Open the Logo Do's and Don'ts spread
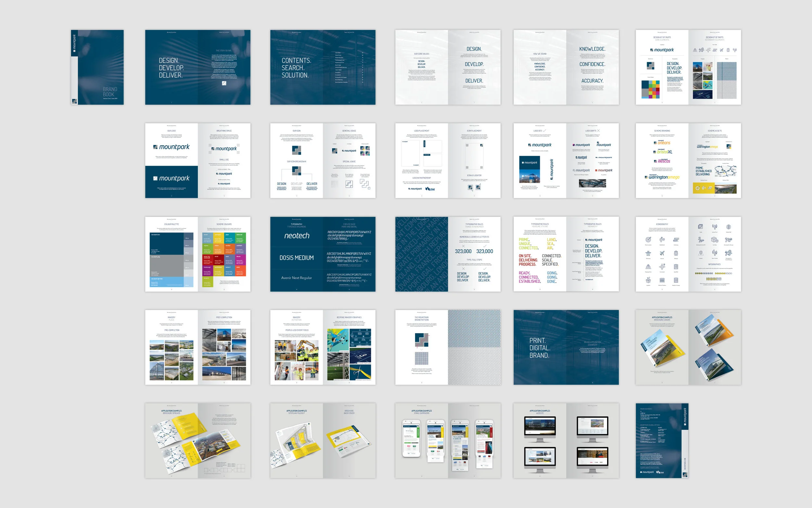 click(566, 161)
